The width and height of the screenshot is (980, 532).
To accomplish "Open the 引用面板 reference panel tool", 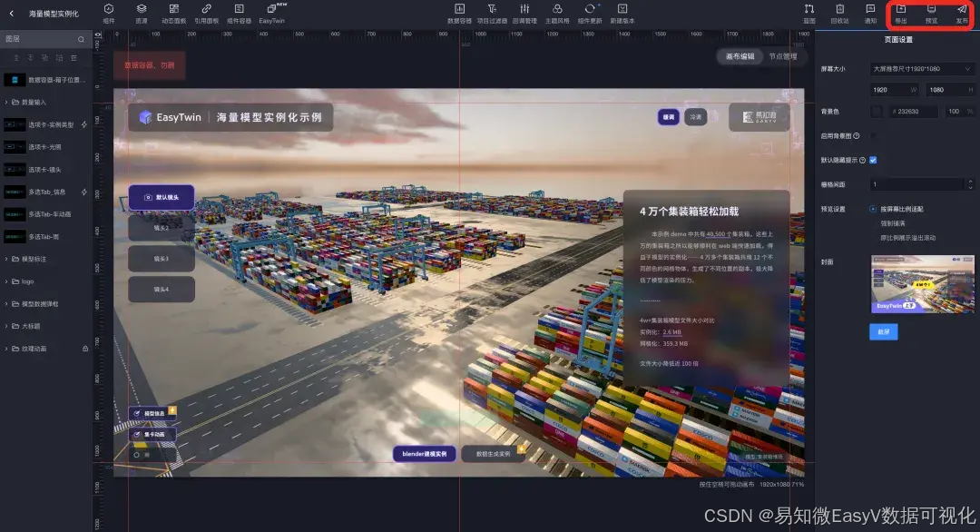I will [x=206, y=13].
